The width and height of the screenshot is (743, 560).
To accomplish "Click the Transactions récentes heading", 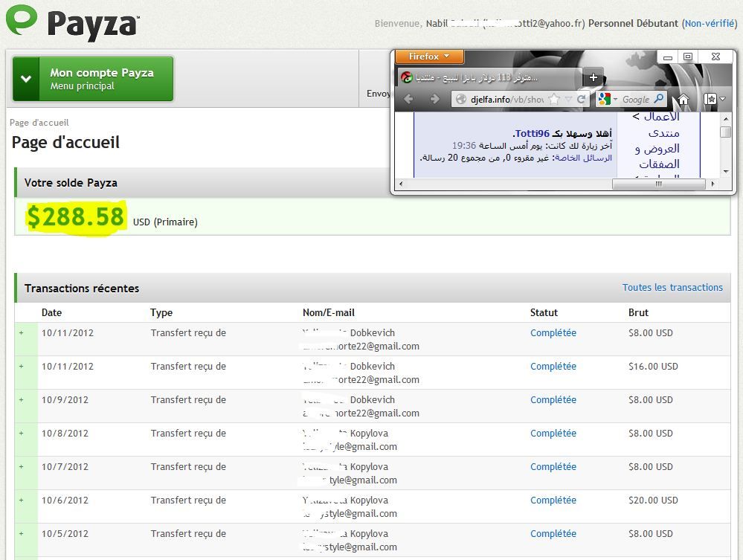I will 82,289.
